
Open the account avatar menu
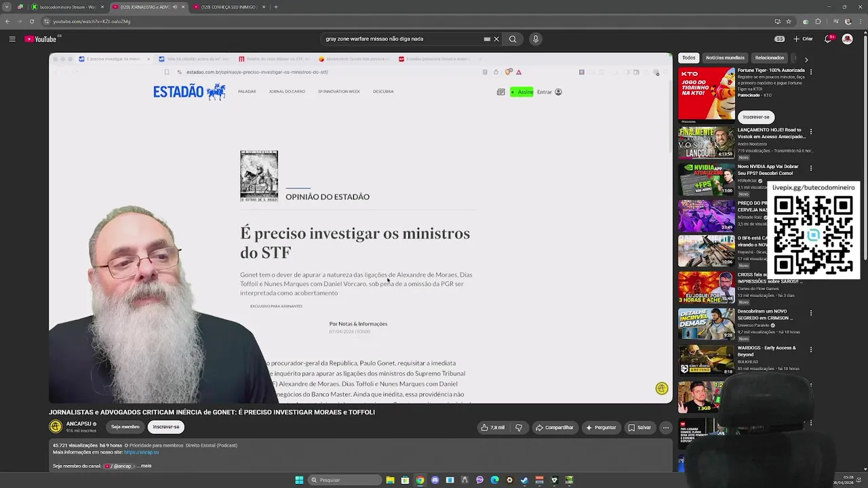pos(847,39)
